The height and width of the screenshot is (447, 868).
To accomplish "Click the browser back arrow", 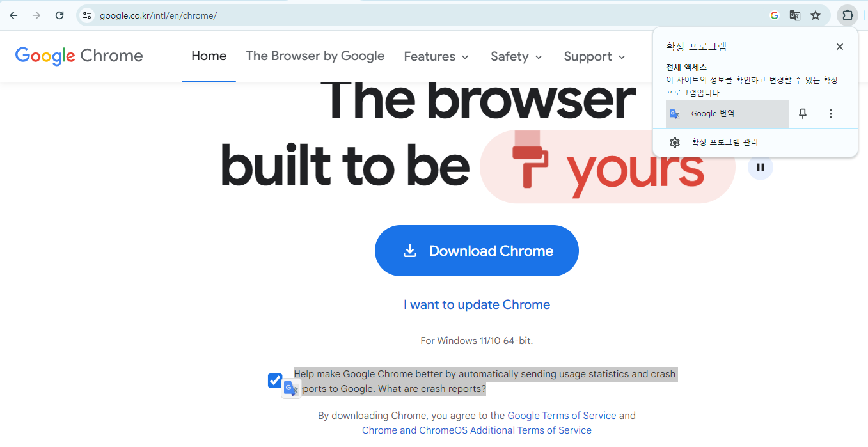I will [x=13, y=15].
